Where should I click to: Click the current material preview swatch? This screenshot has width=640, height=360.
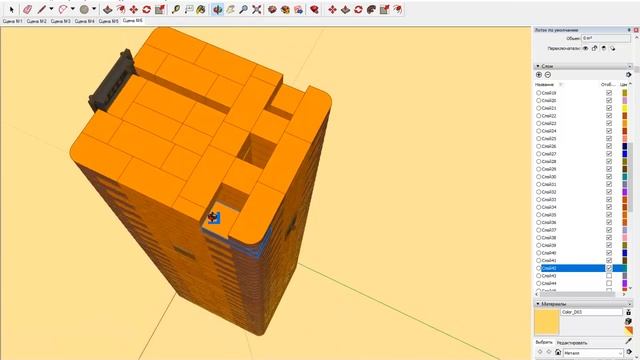pyautogui.click(x=547, y=322)
